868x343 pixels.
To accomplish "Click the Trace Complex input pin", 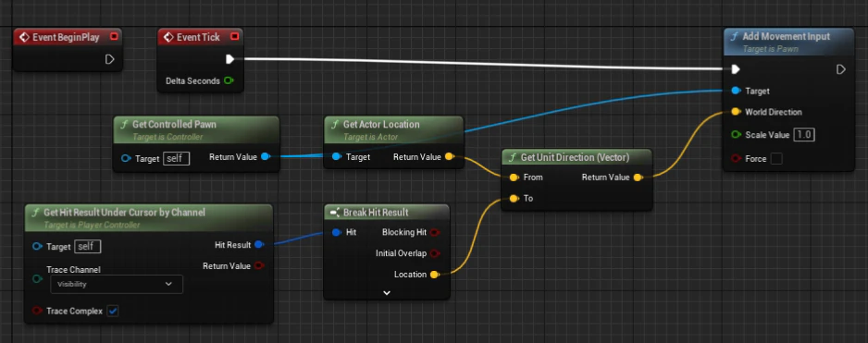I will coord(38,311).
